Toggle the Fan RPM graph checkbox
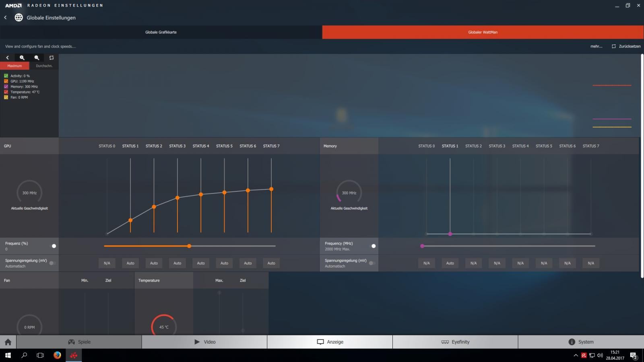Image resolution: width=644 pixels, height=362 pixels. 6,97
